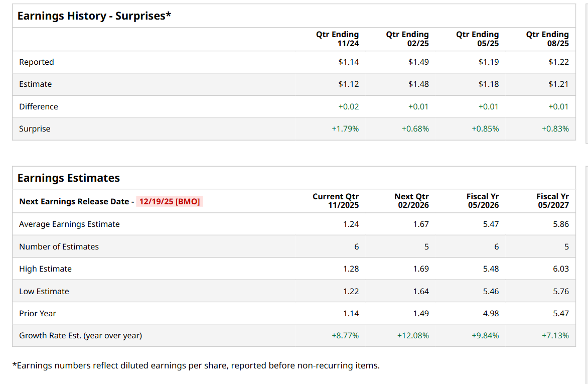Viewport: 588px width, 384px height.
Task: Click the Number of Estimates row label
Action: [x=59, y=246]
